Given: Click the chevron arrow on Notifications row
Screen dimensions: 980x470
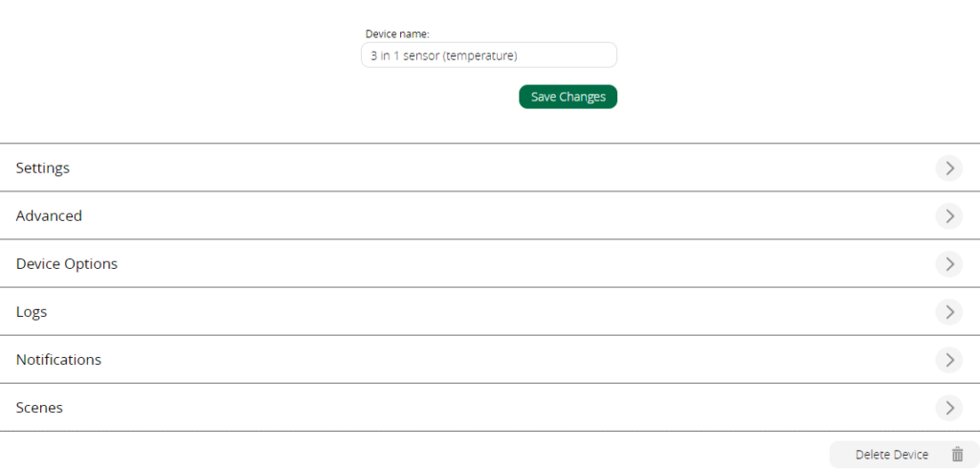Looking at the screenshot, I should 948,359.
